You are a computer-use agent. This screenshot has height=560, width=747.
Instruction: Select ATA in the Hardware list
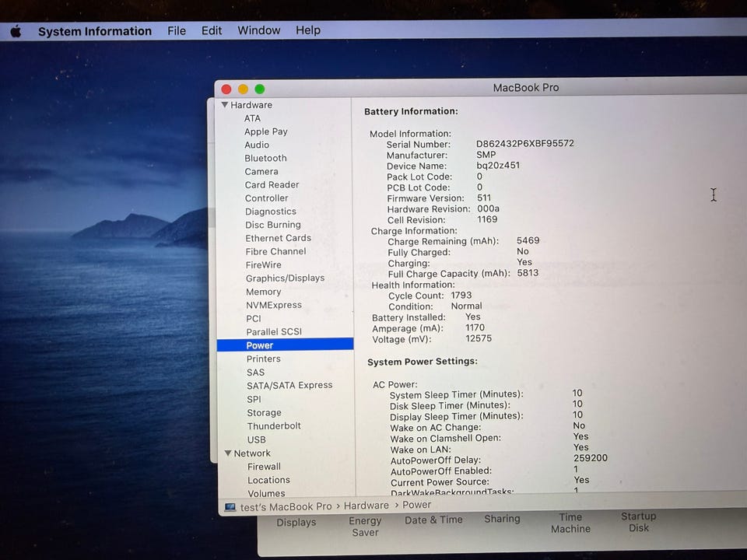pyautogui.click(x=252, y=118)
